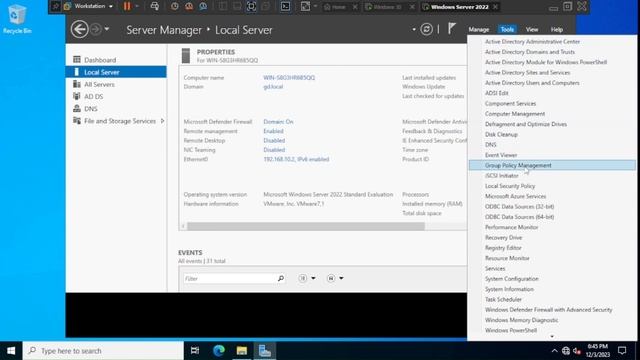Open File Explorer from the taskbar
Viewport: 640px width, 360px height.
point(242,351)
